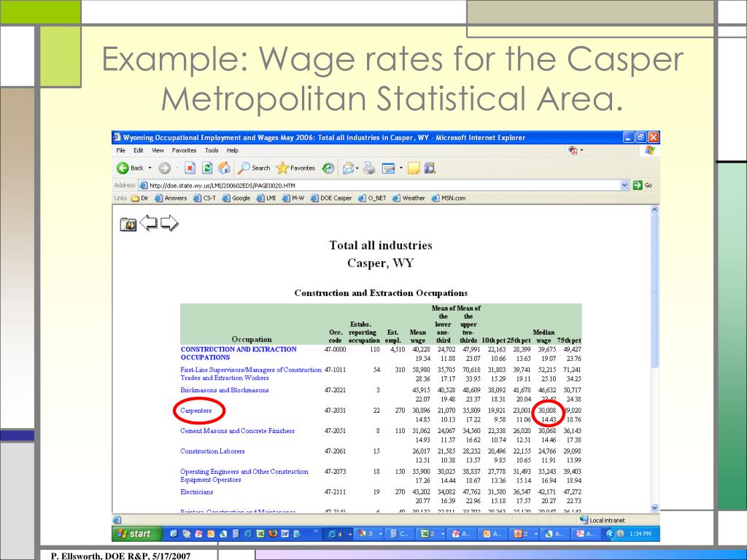This screenshot has width=747, height=560.
Task: Click the History clock icon
Action: tap(328, 168)
